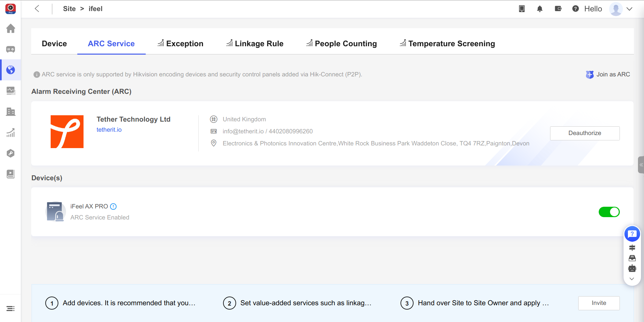644x322 pixels.
Task: Expand the sidebar hamburger menu
Action: click(x=10, y=309)
